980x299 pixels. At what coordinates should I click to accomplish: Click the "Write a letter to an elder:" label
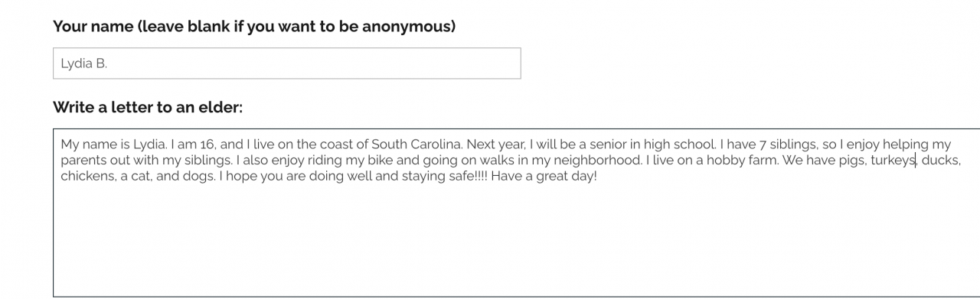coord(148,107)
